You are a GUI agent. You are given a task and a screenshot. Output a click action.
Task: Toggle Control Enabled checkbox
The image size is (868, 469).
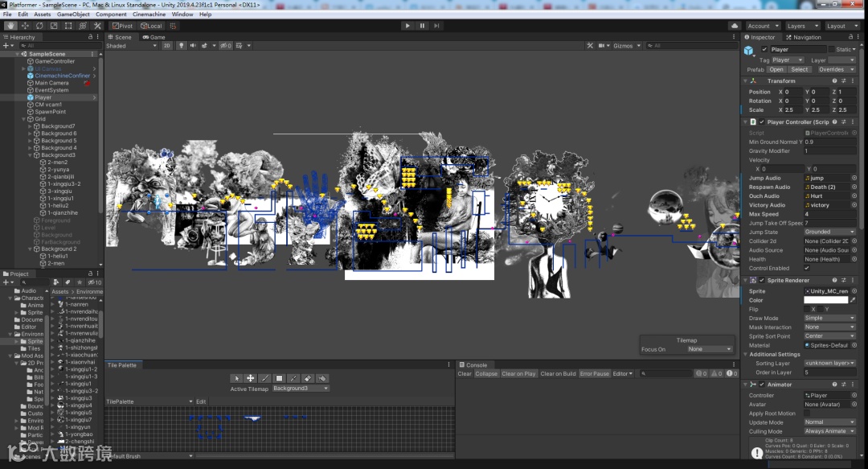pos(807,268)
